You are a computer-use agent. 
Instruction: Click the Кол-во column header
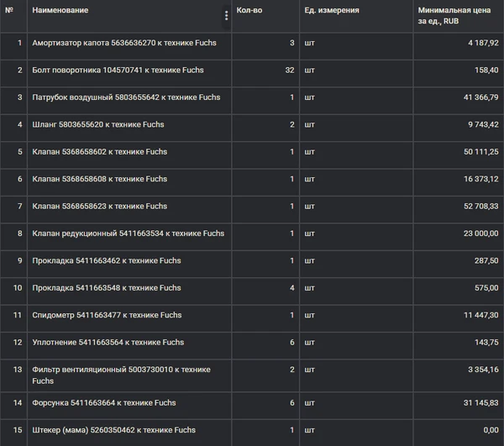click(x=249, y=10)
